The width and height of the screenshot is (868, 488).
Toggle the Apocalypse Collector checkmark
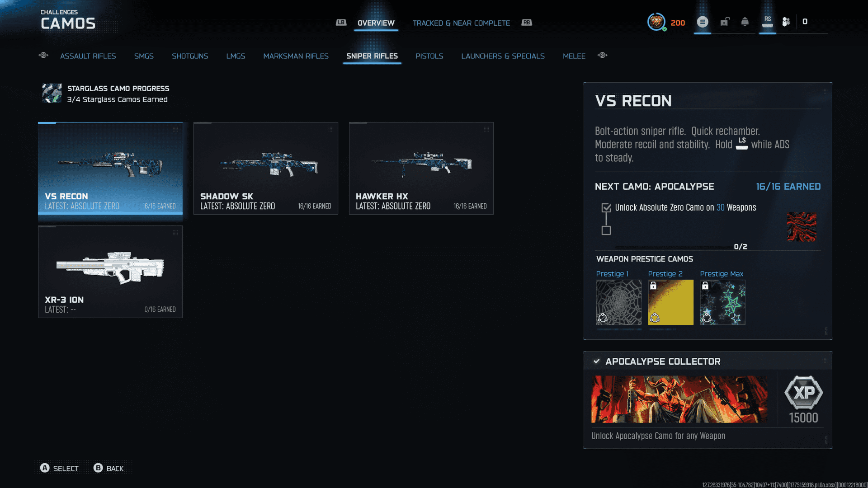tap(597, 361)
